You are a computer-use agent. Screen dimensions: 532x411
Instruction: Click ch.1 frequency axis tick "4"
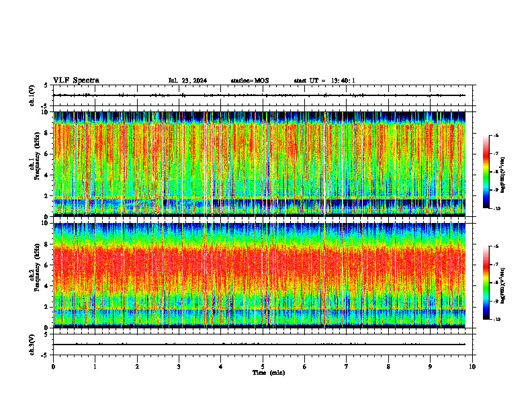pos(47,175)
